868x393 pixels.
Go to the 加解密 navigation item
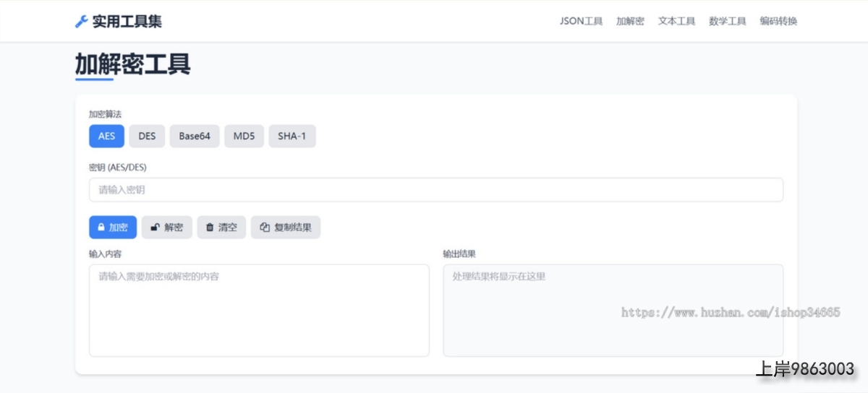tap(630, 22)
